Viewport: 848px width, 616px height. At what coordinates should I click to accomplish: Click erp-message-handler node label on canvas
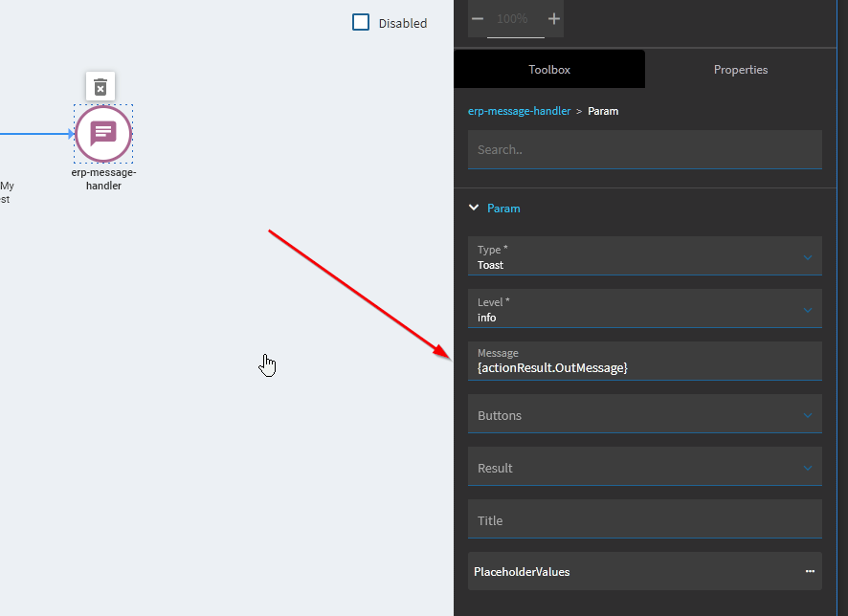click(103, 179)
